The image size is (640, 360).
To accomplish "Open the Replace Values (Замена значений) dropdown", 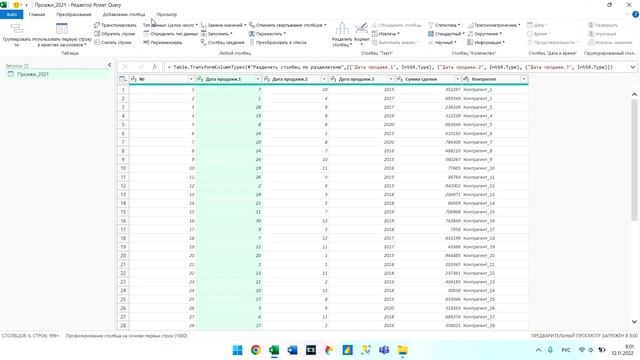I will 224,25.
